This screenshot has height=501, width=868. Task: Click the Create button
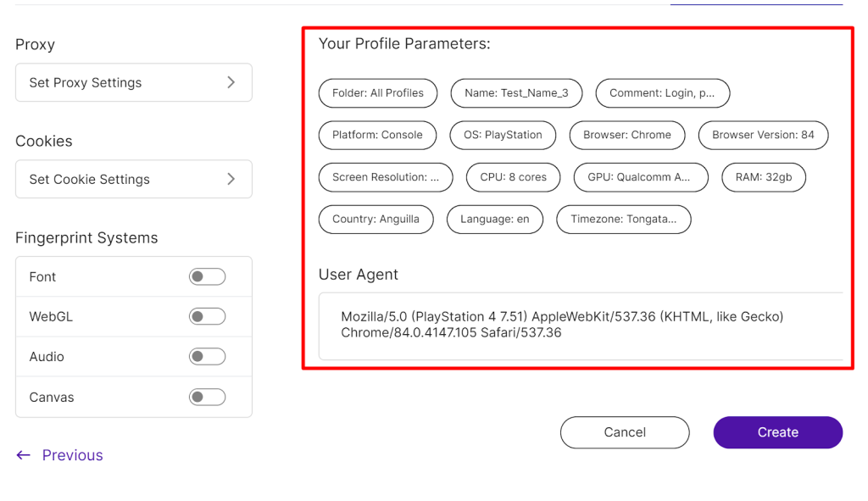[778, 432]
